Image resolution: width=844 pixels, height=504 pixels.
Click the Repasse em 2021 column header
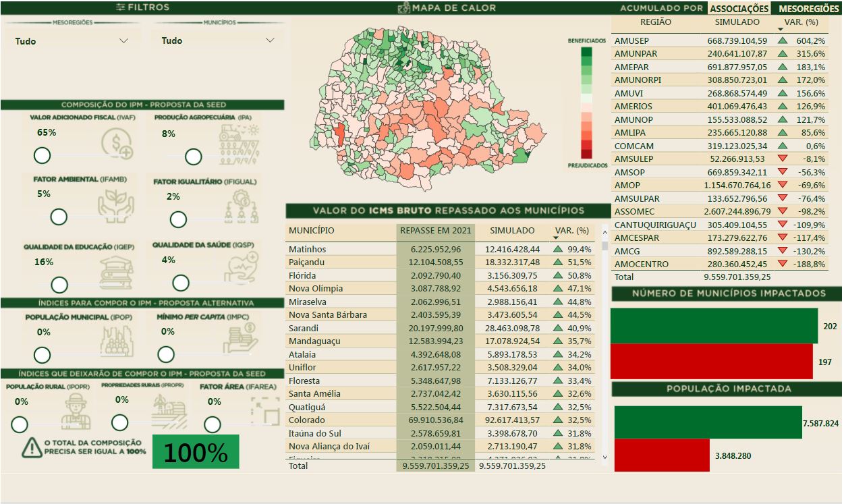click(434, 231)
